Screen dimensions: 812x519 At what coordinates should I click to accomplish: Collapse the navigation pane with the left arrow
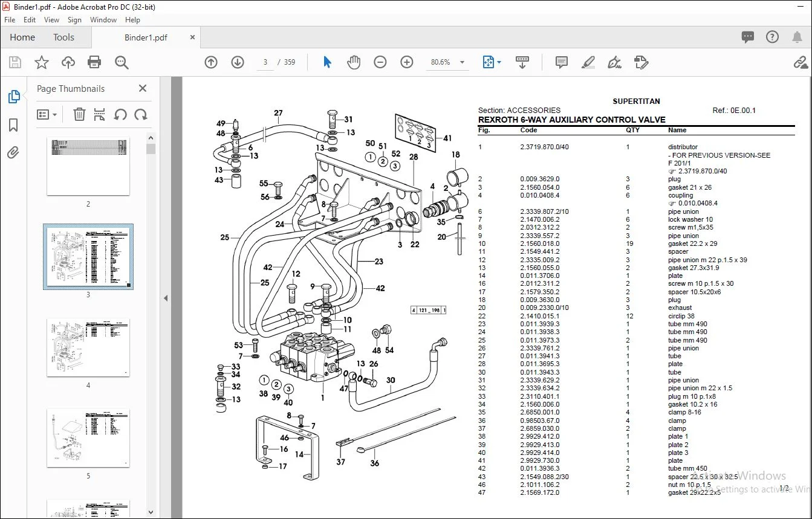click(x=166, y=298)
